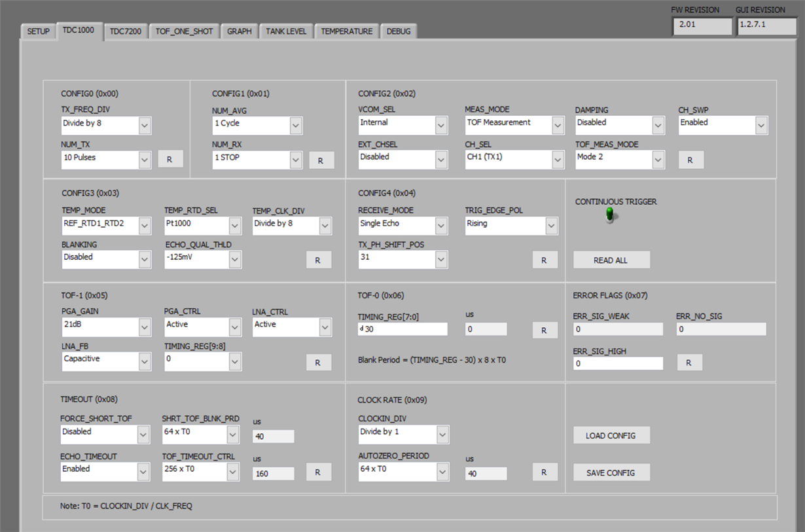Image resolution: width=805 pixels, height=532 pixels.
Task: Open the DAMPING dropdown
Action: click(x=620, y=125)
